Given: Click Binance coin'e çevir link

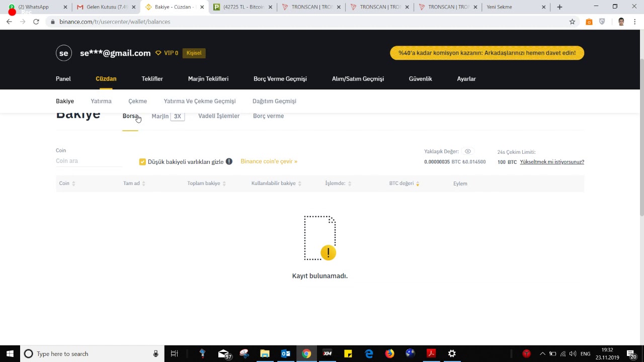Looking at the screenshot, I should click(x=269, y=161).
